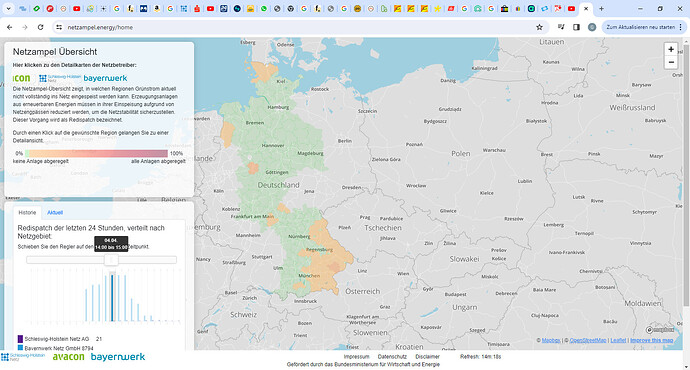
Task: Open the Impressum link
Action: (x=356, y=357)
